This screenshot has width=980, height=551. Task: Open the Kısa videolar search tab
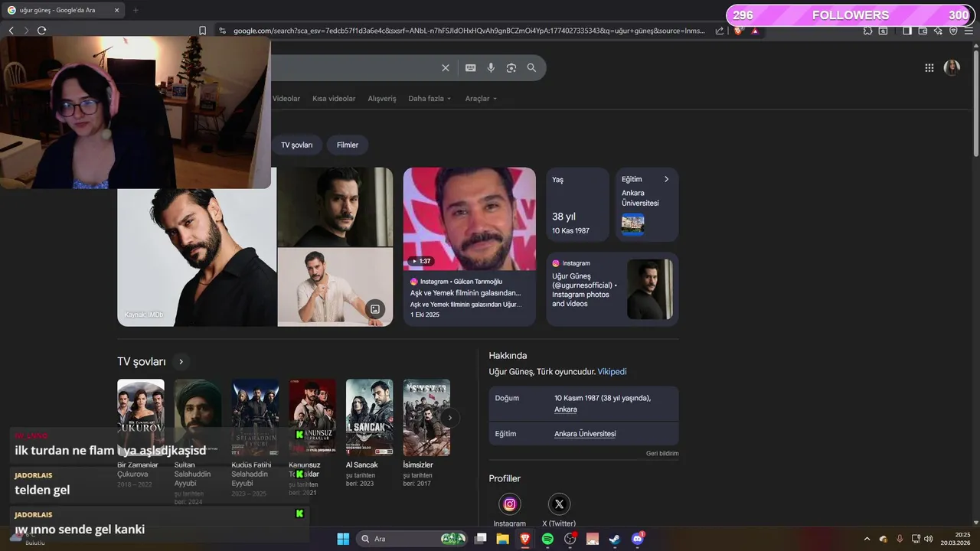pos(334,99)
